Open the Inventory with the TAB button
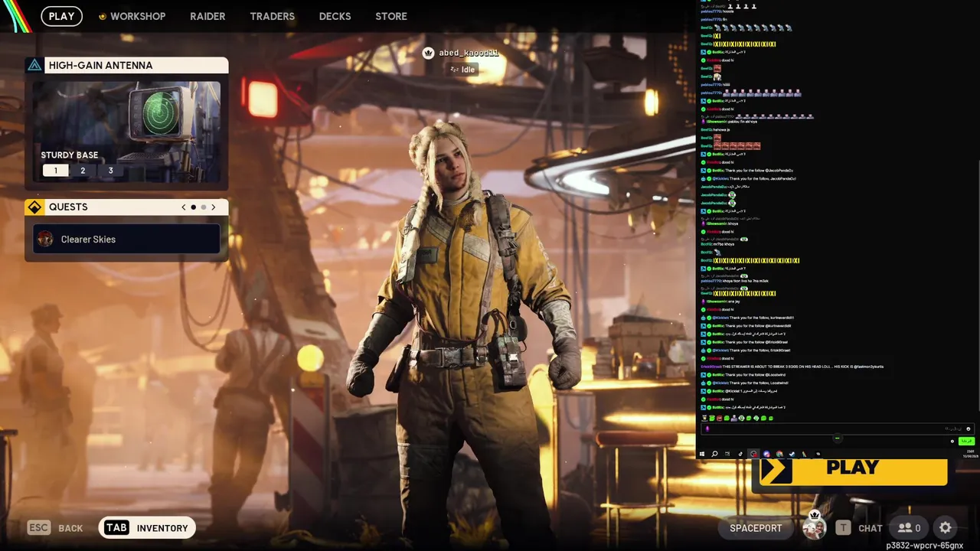Image resolution: width=980 pixels, height=551 pixels. (147, 527)
